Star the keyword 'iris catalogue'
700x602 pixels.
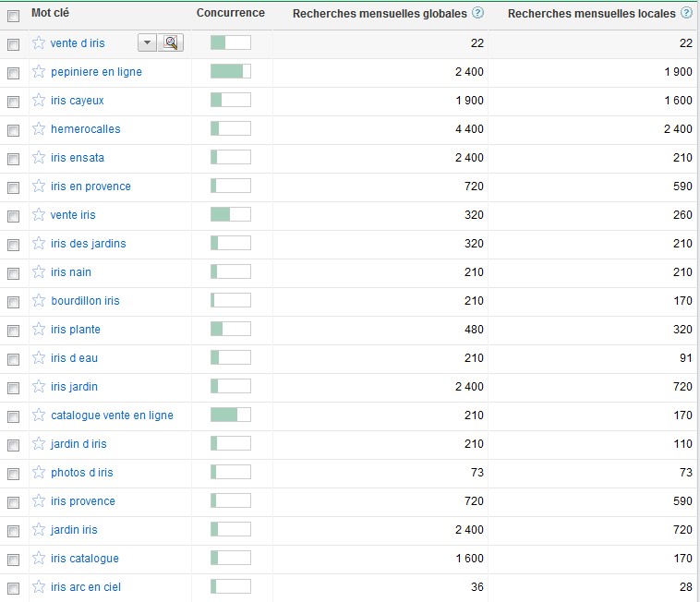click(39, 558)
